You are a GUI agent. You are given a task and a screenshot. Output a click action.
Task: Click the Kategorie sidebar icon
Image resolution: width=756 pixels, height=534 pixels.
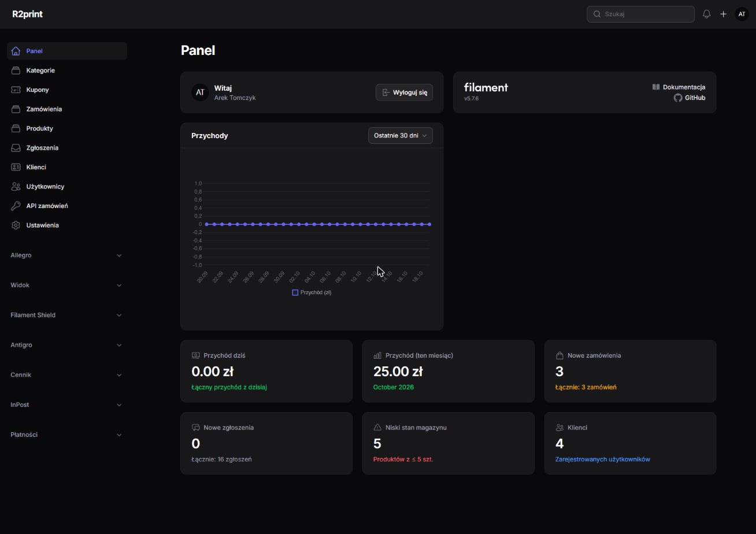tap(16, 71)
